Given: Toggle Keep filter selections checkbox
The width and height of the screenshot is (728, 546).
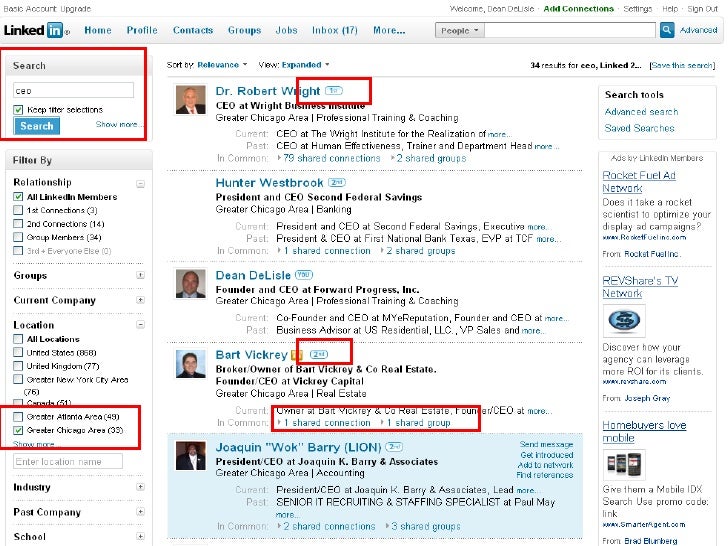Looking at the screenshot, I should [x=18, y=110].
